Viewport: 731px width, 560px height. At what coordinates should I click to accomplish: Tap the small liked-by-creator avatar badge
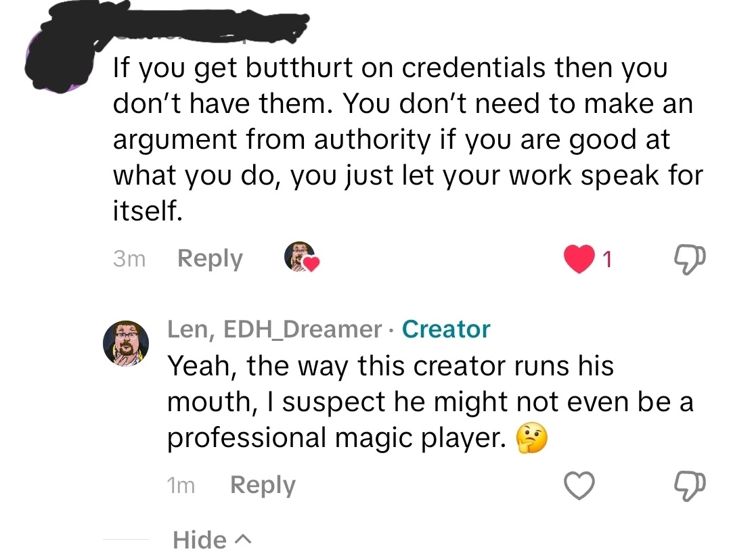tap(301, 257)
